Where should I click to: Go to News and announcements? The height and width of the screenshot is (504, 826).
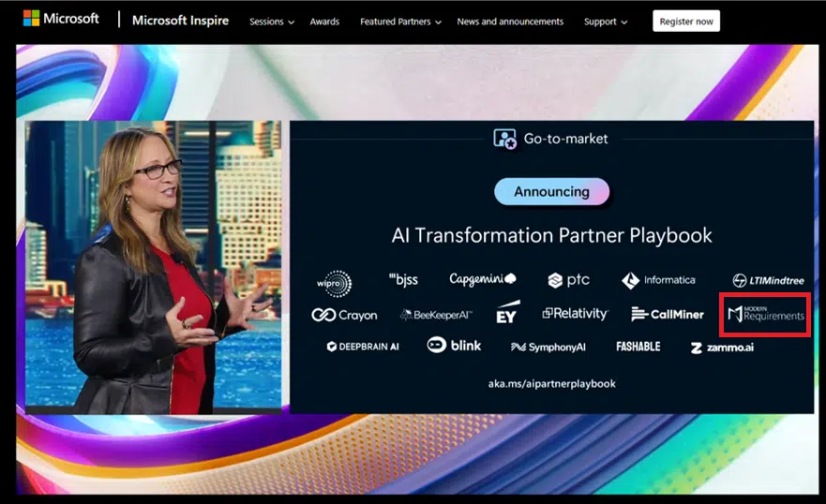tap(510, 22)
